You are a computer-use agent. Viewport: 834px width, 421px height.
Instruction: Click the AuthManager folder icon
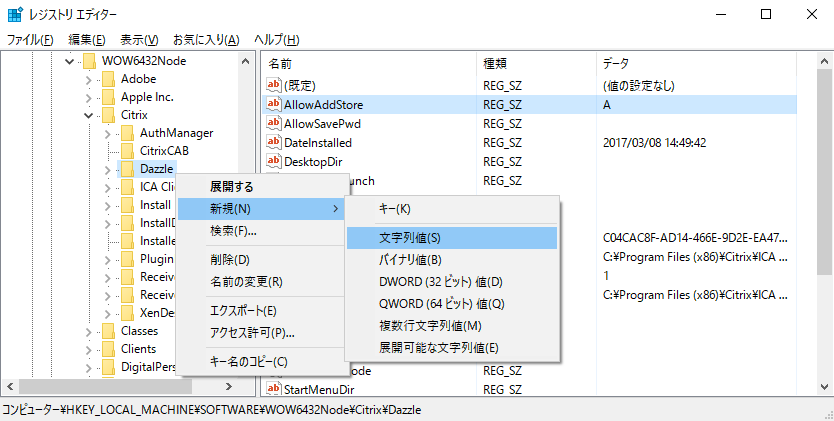(x=127, y=133)
